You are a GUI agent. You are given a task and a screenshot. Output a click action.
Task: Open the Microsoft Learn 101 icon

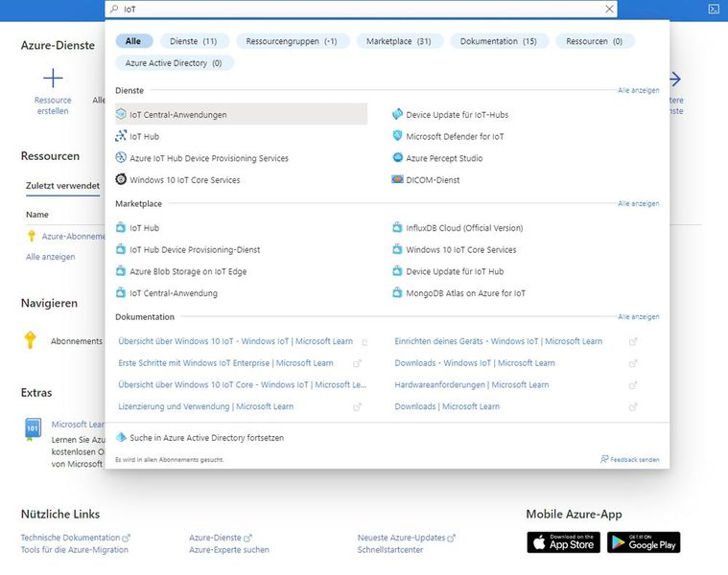point(33,429)
